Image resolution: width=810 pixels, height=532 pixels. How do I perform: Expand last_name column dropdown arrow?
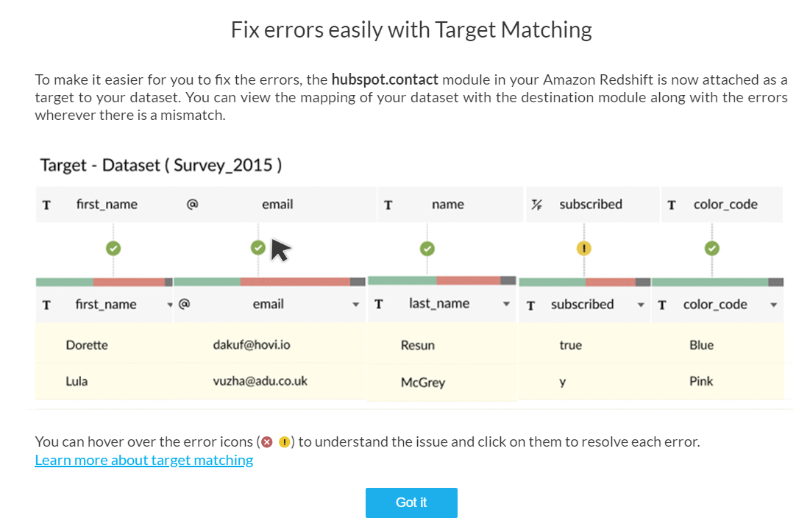point(506,304)
